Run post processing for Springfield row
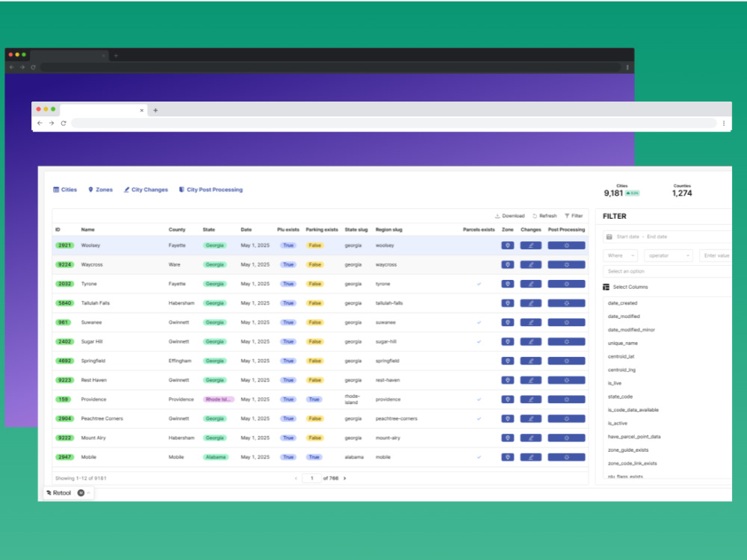 tap(566, 361)
